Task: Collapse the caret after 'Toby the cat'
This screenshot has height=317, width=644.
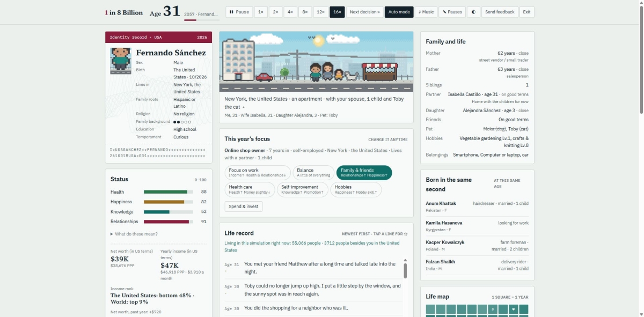Action: 244,107
